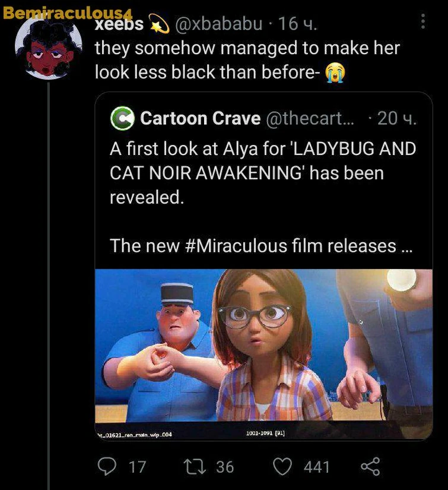Viewport: 448px width, 490px height.
Task: Open the quoted Cartoon Crave tweet text
Action: click(x=263, y=173)
